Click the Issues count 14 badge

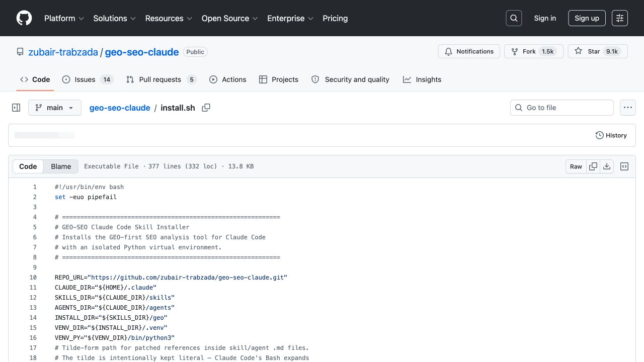click(x=107, y=79)
